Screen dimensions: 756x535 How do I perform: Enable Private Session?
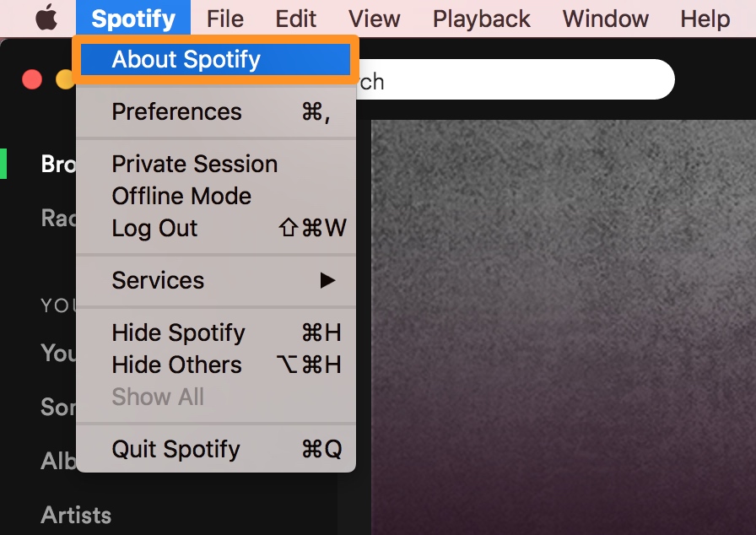[216, 164]
